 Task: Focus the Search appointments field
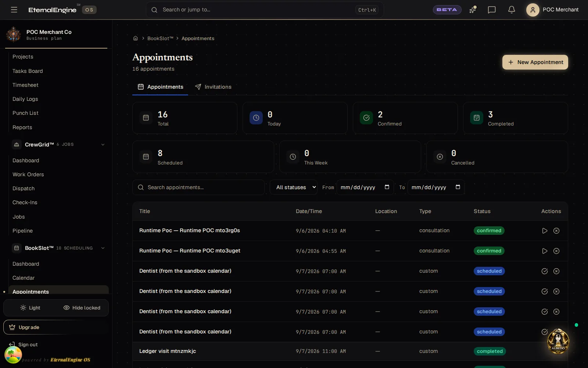(x=198, y=187)
